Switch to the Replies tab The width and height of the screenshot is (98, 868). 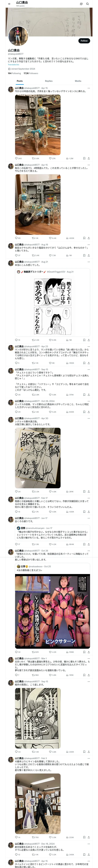(x=49, y=81)
